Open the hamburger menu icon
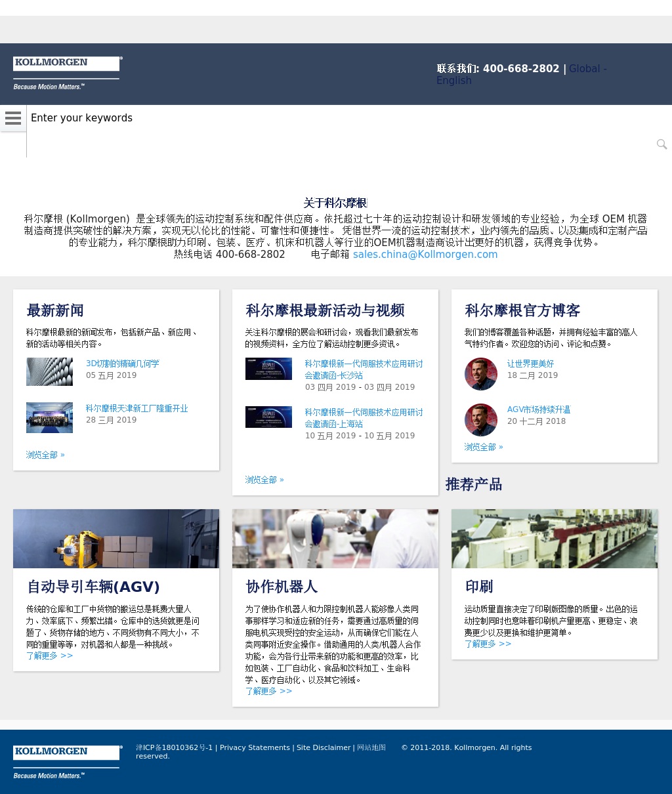 tap(13, 118)
